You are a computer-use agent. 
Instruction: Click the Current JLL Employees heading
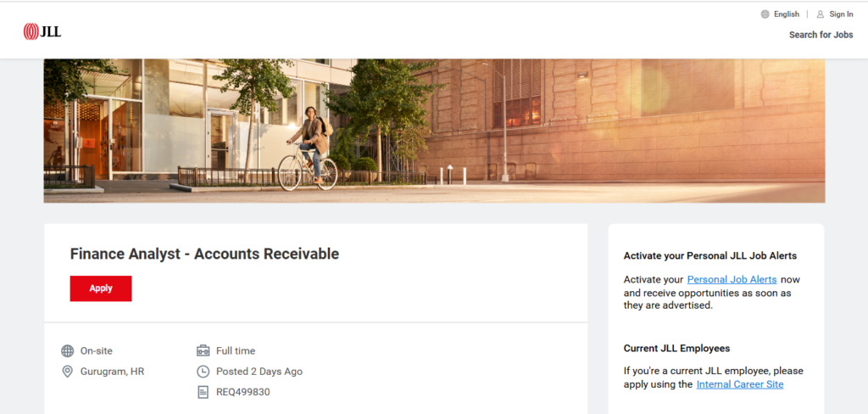coord(676,348)
